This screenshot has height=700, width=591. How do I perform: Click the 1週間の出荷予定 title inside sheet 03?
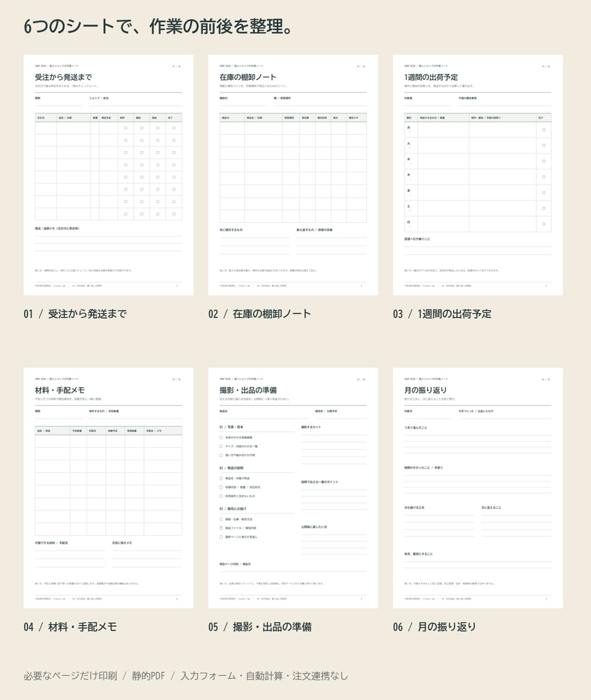(431, 77)
